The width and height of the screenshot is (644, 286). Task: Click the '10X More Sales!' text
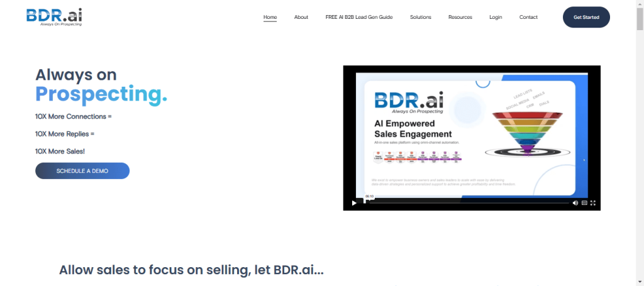tap(60, 151)
